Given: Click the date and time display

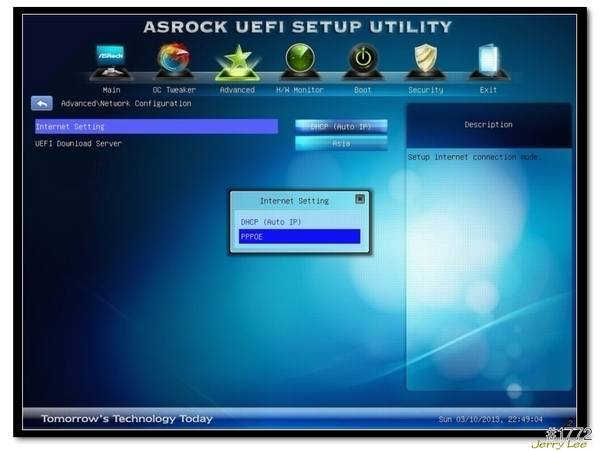Looking at the screenshot, I should tap(491, 419).
